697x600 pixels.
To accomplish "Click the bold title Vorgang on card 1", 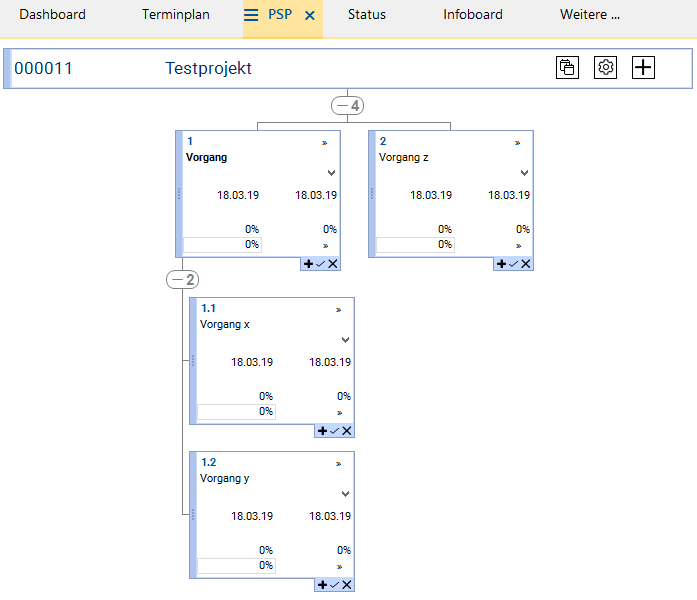I will (x=206, y=157).
